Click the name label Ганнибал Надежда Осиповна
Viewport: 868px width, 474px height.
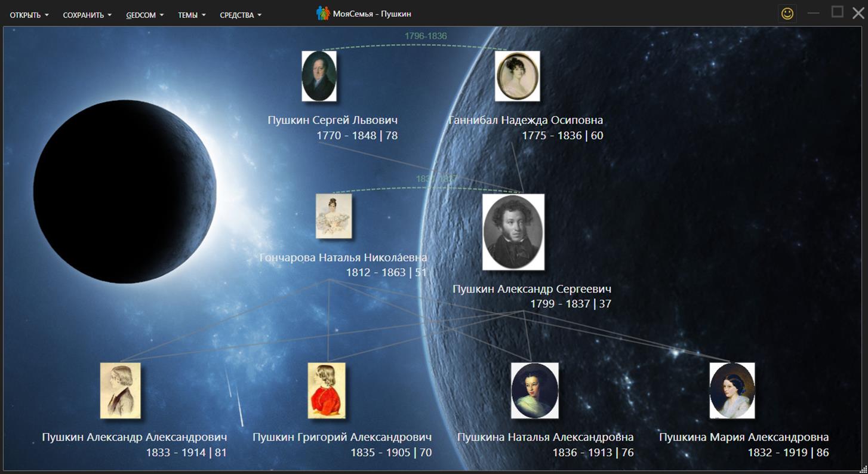coord(526,120)
